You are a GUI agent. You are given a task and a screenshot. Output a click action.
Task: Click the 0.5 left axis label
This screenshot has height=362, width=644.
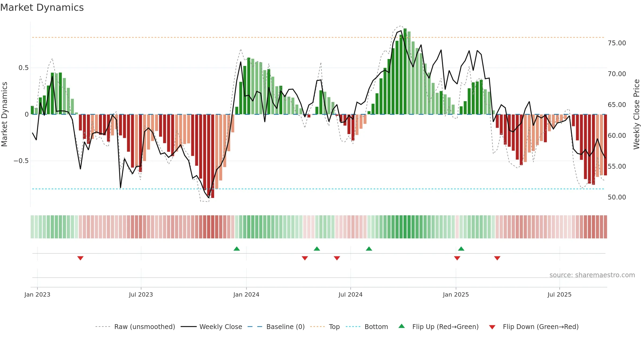click(x=24, y=68)
